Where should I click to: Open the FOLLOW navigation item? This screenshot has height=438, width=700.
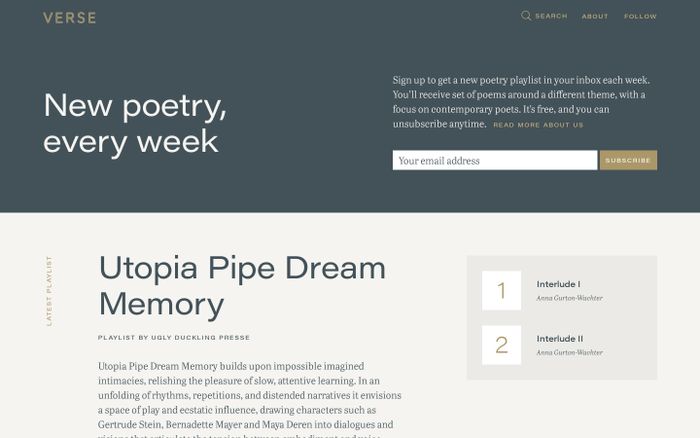(x=640, y=17)
